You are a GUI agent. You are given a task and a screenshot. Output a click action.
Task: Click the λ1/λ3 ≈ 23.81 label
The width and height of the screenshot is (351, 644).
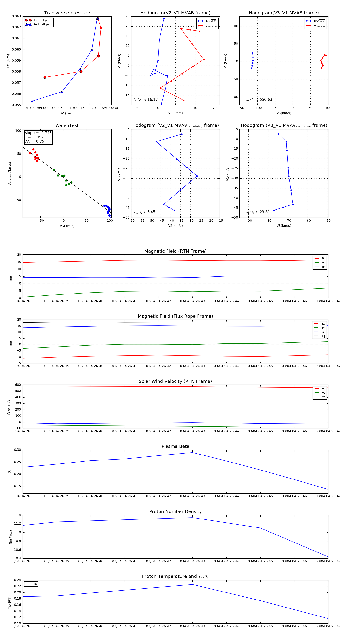(258, 212)
